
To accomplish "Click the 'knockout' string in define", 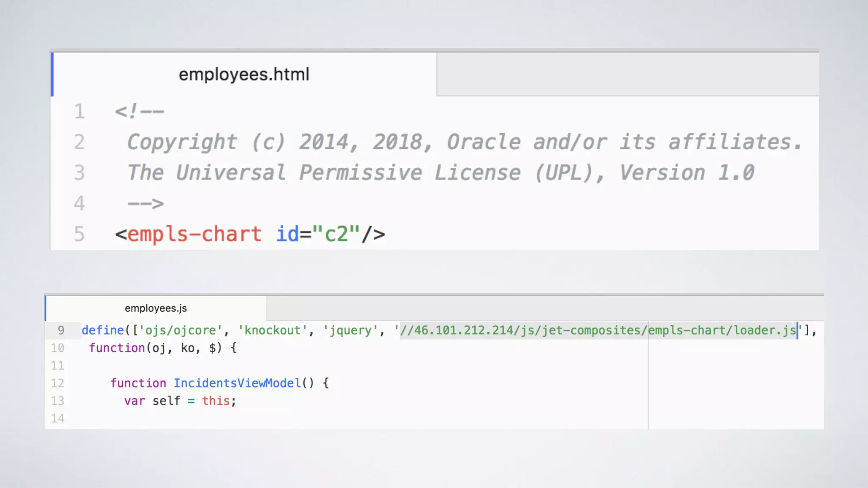I will 272,330.
